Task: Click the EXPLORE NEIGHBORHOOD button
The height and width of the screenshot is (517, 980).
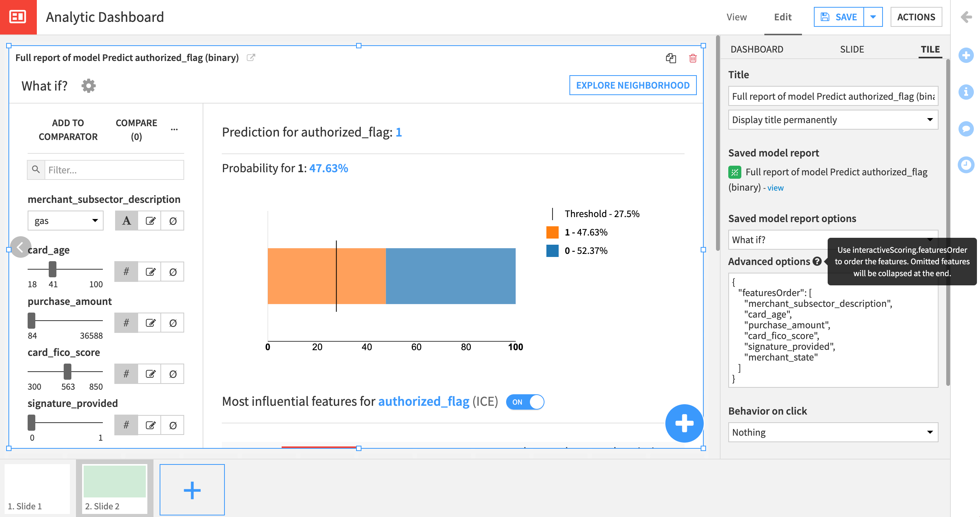Action: click(633, 86)
